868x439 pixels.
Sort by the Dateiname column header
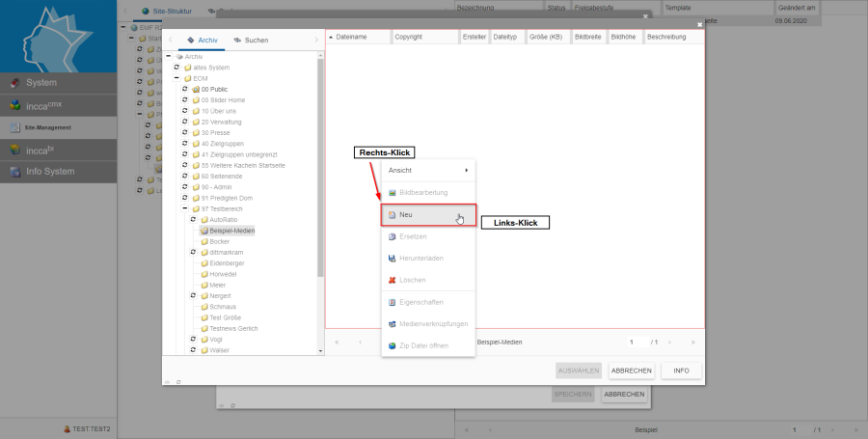coord(357,37)
